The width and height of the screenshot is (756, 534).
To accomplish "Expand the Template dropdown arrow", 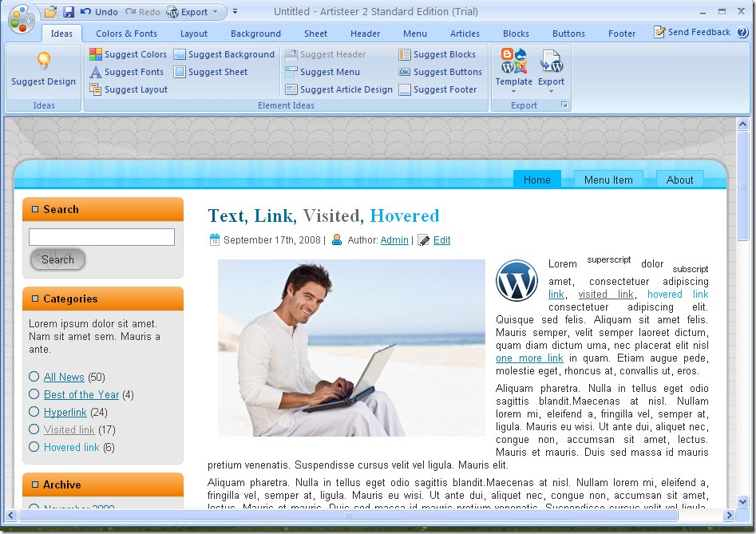I will [513, 91].
